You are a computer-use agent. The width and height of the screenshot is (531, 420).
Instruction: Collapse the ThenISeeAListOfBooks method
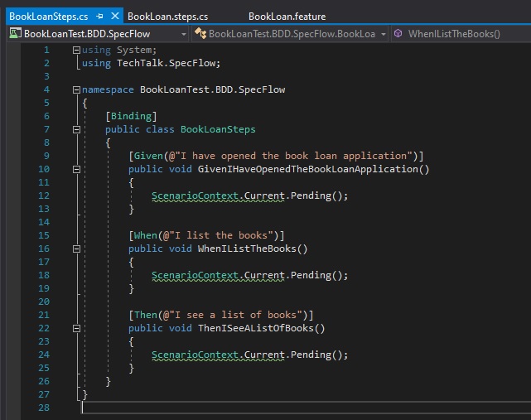click(x=76, y=328)
